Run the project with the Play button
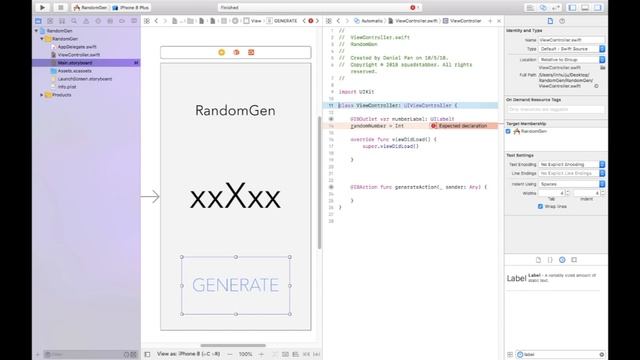 (42, 7)
